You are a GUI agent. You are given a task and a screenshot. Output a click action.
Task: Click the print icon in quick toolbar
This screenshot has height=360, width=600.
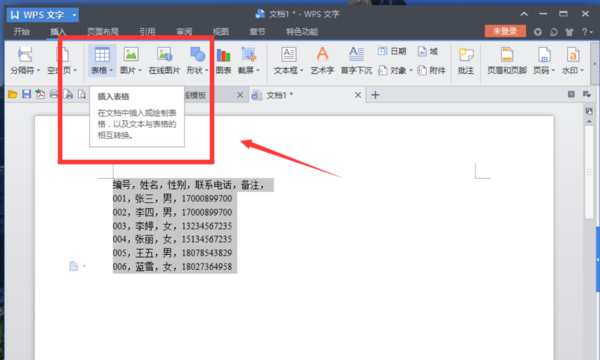[x=54, y=94]
